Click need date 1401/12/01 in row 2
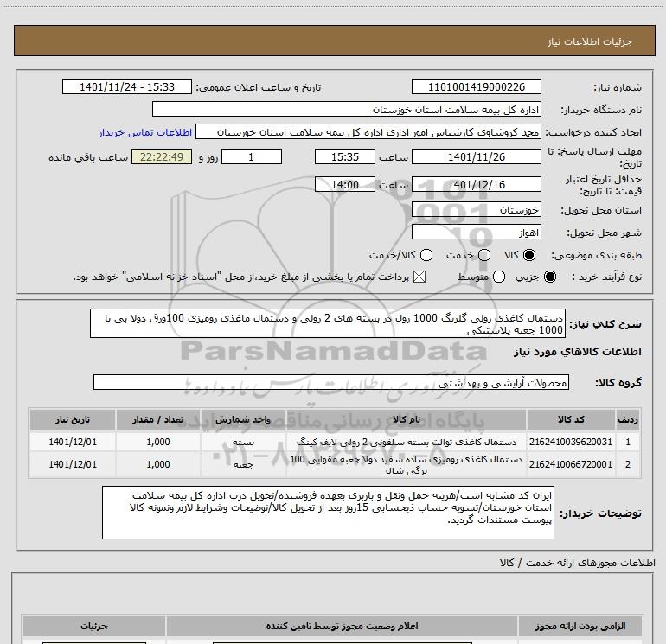The image size is (666, 644). tap(73, 464)
